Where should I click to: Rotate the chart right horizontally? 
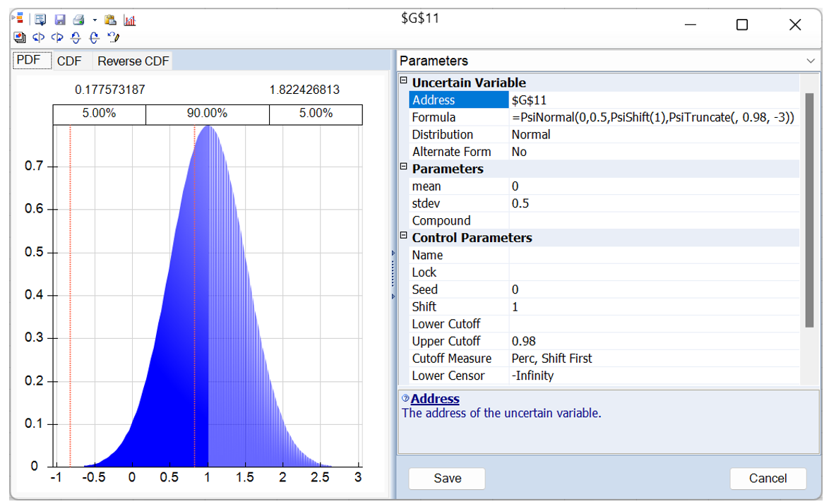point(56,37)
